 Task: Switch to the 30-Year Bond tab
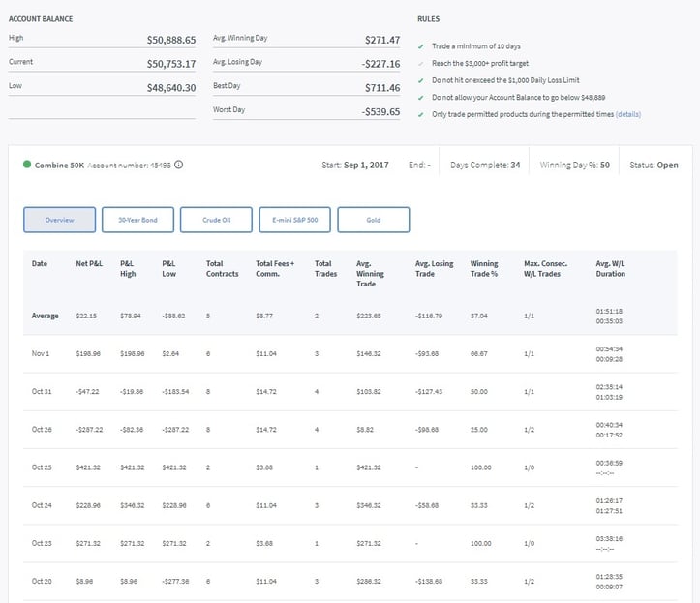(x=137, y=220)
